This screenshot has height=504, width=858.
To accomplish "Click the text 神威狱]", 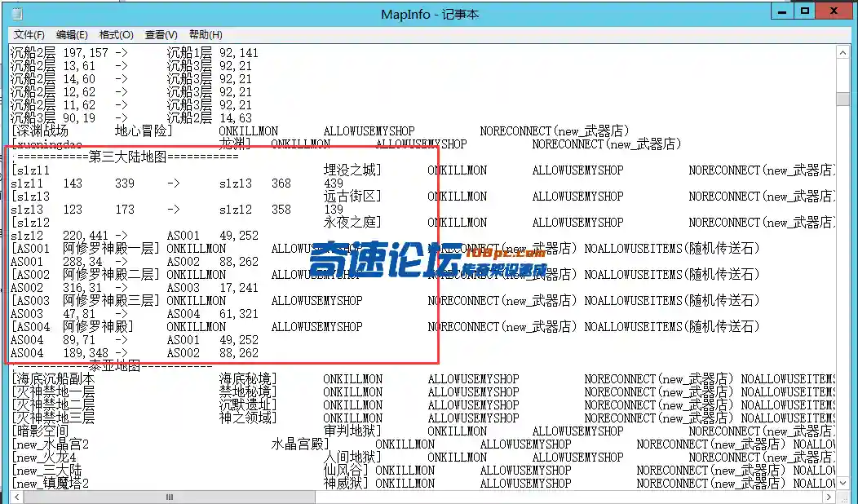I will (347, 484).
